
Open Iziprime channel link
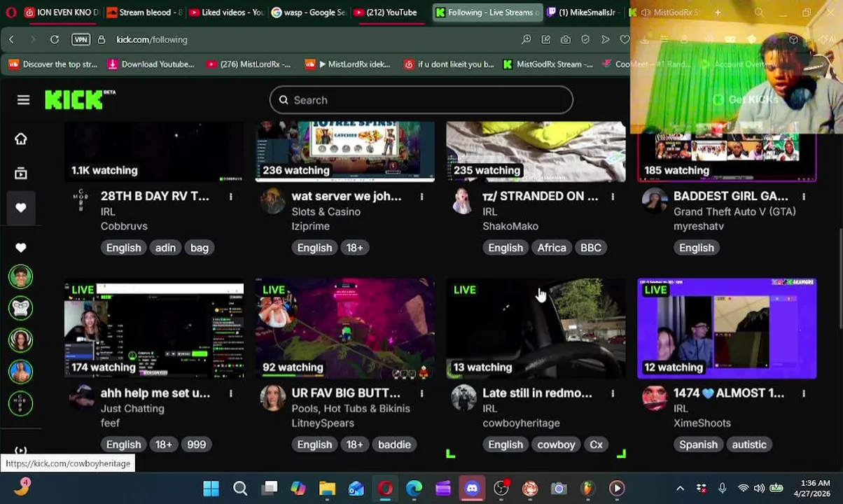310,226
